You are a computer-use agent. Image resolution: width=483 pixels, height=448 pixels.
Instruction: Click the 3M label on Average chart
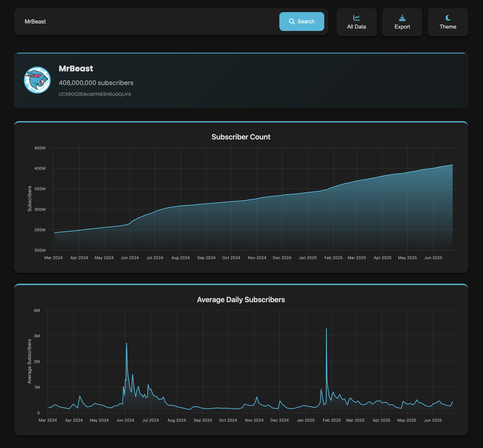37,336
